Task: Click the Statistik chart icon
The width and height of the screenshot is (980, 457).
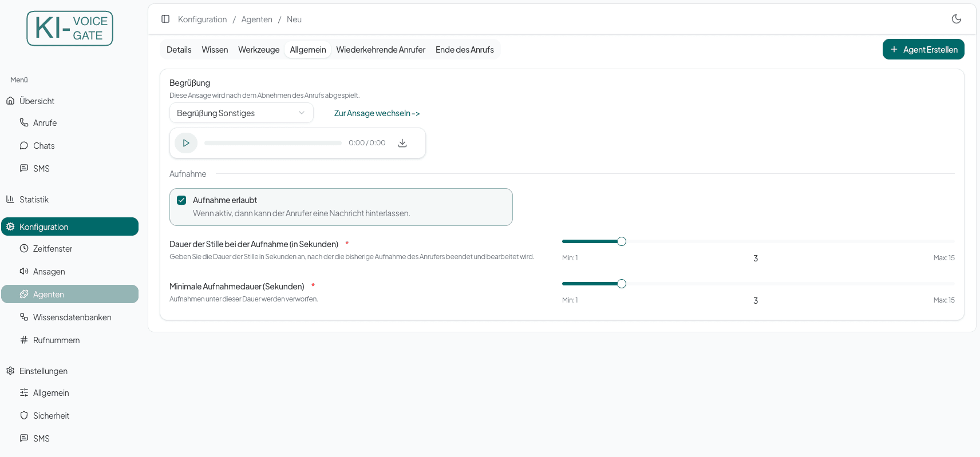Action: (10, 199)
